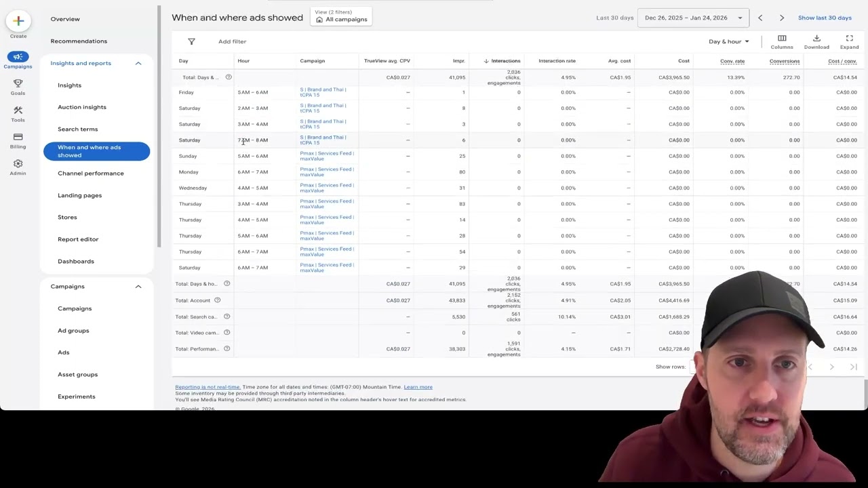Click the Expand table icon

pyautogui.click(x=850, y=39)
